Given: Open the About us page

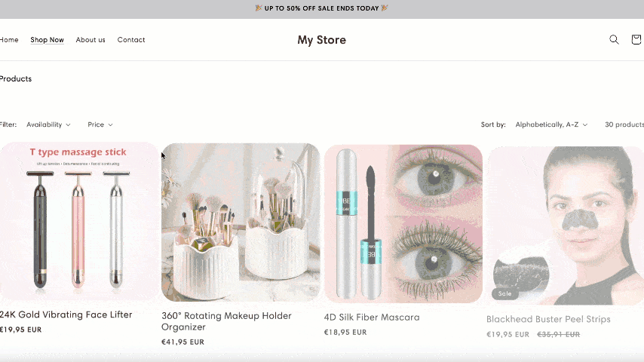Looking at the screenshot, I should 90,40.
